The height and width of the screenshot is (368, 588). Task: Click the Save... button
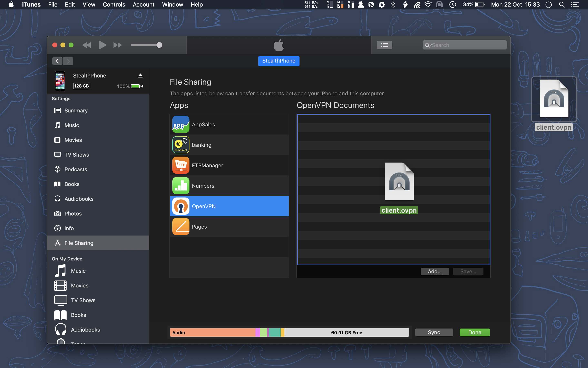click(468, 271)
